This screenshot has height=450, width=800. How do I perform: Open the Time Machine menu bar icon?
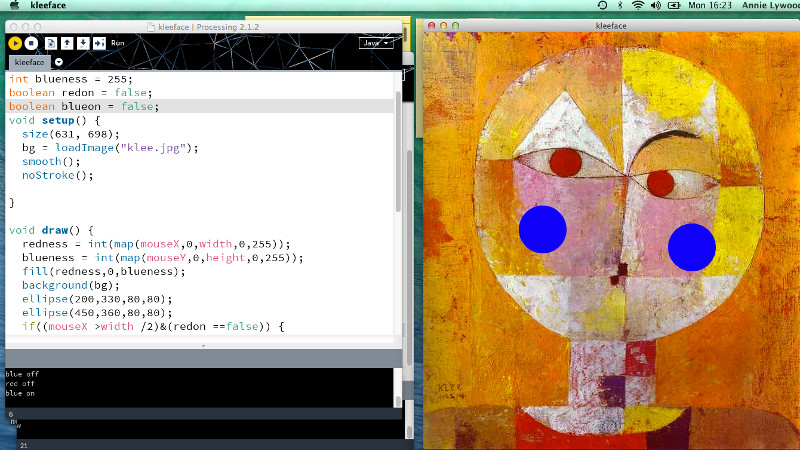pyautogui.click(x=602, y=5)
